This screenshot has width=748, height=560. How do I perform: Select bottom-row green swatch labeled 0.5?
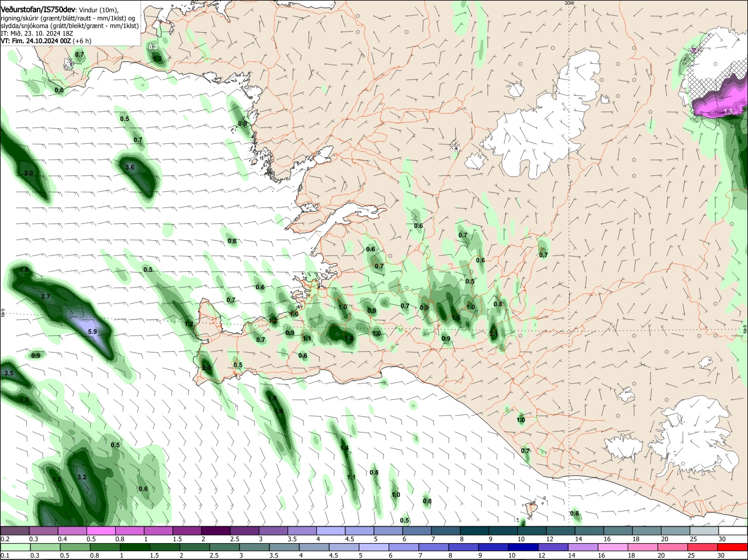pyautogui.click(x=75, y=547)
